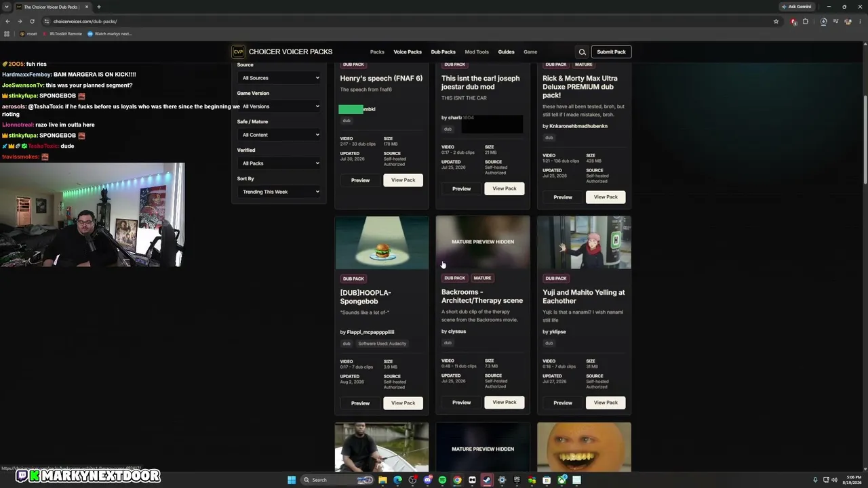Click the page vertical scrollbar thumb
The image size is (868, 488).
(865, 140)
